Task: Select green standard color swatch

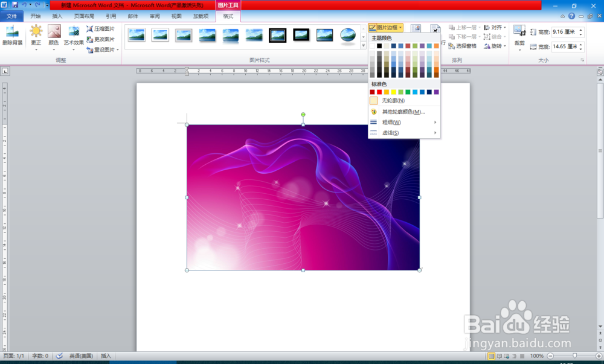Action: (x=408, y=92)
